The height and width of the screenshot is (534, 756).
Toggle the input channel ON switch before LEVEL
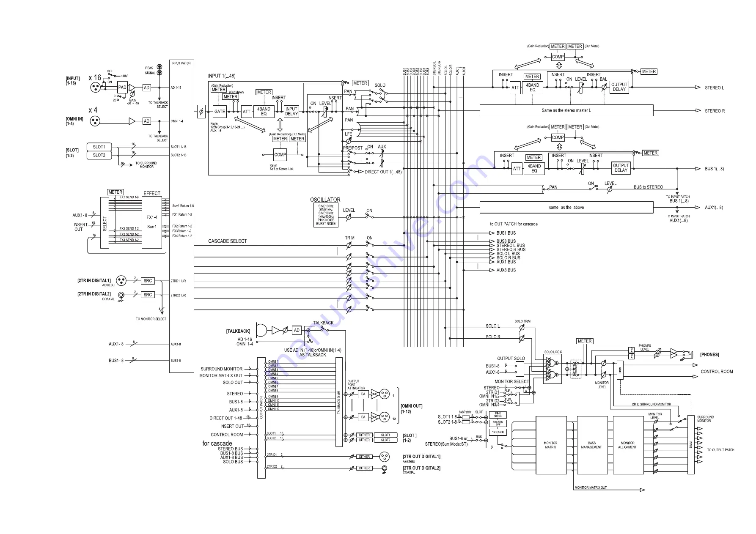(312, 111)
